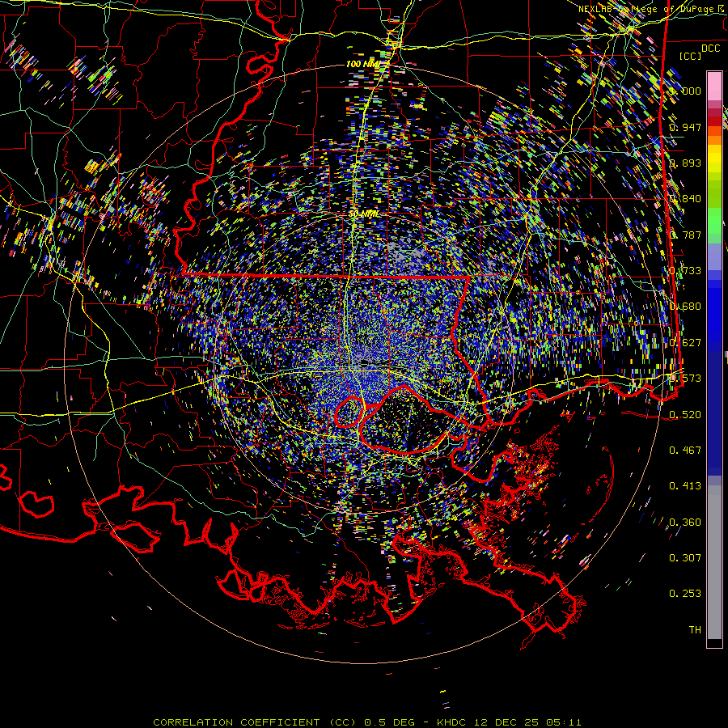Viewport: 728px width, 728px height.
Task: Click the 0.253 scale value
Action: (x=685, y=594)
